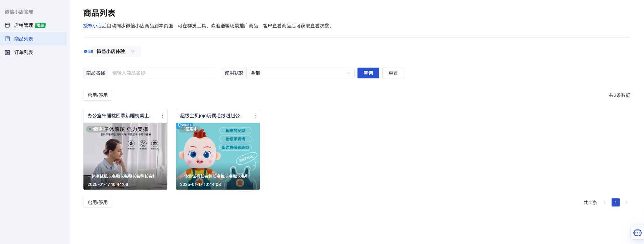Click the bottom 启用/停用 button
644x244 pixels.
click(x=98, y=202)
